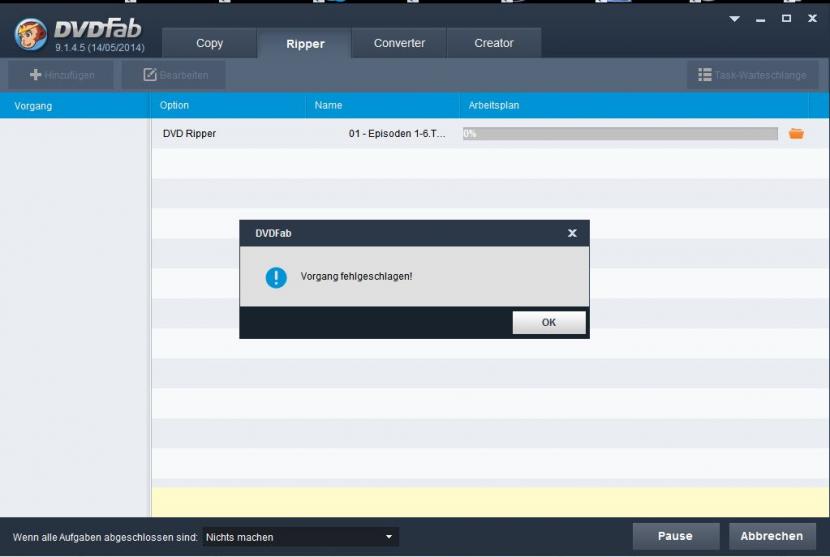Screen dimensions: 830x557
Task: Open the Converter tab
Action: [399, 43]
